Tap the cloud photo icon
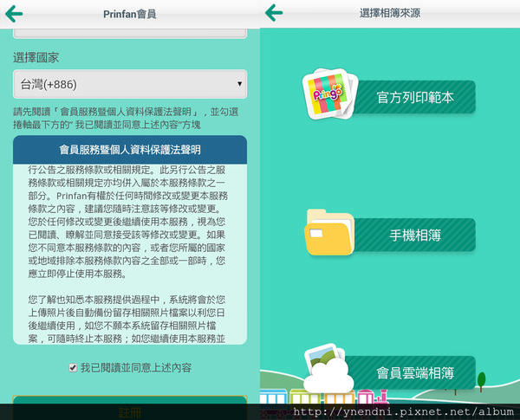Screen dimensions: 520x420 click(x=328, y=369)
